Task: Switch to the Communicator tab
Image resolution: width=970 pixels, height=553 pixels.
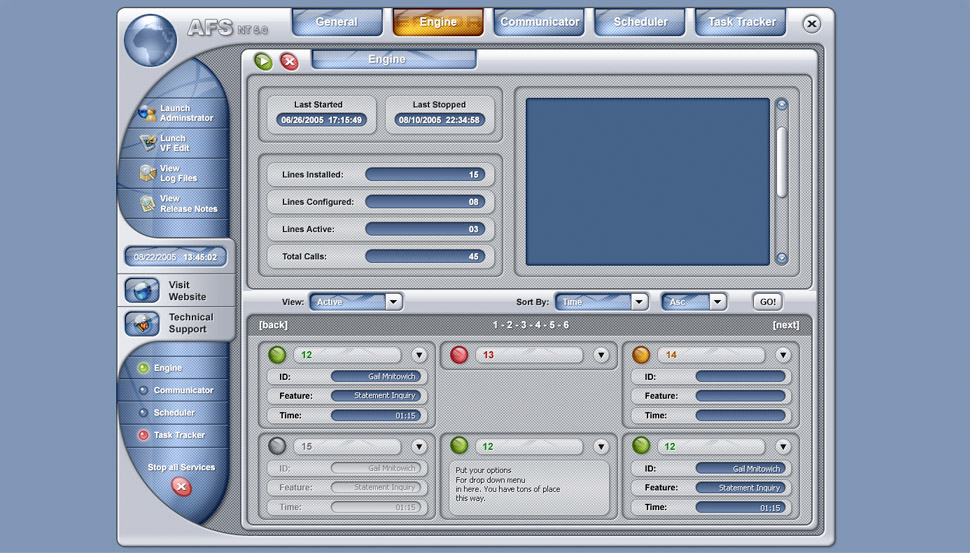Action: (x=539, y=22)
